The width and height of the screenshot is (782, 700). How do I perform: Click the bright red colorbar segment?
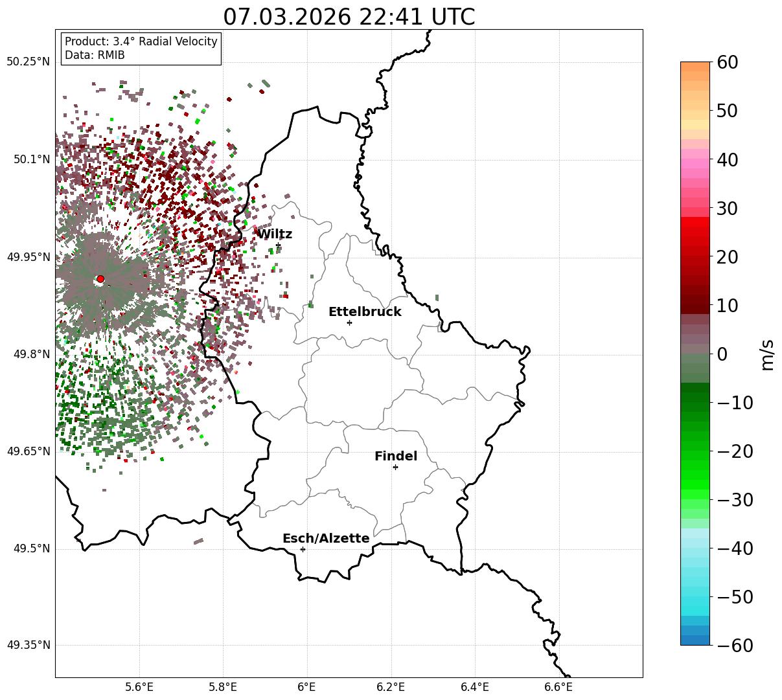[x=695, y=223]
